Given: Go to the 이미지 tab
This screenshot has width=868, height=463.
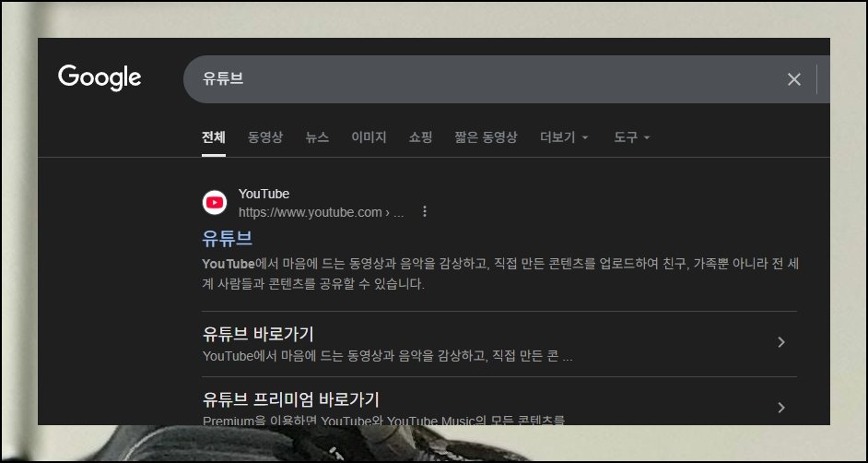Looking at the screenshot, I should tap(369, 137).
